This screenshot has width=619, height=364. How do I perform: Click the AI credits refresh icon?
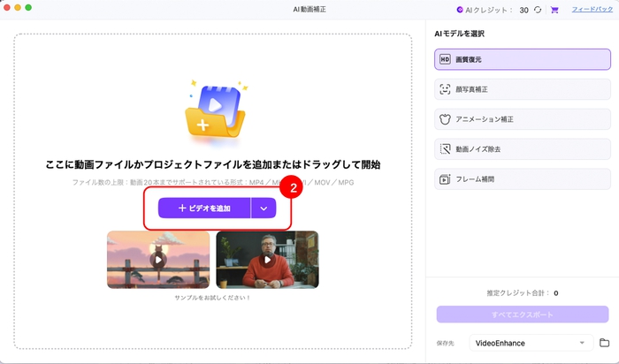tap(538, 10)
